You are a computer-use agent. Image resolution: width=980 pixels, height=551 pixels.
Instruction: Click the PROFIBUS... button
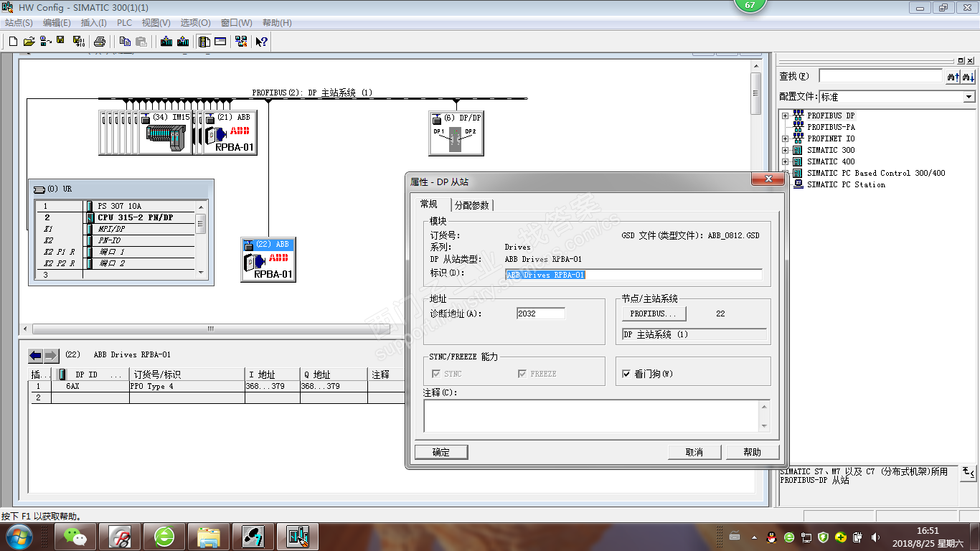[654, 314]
